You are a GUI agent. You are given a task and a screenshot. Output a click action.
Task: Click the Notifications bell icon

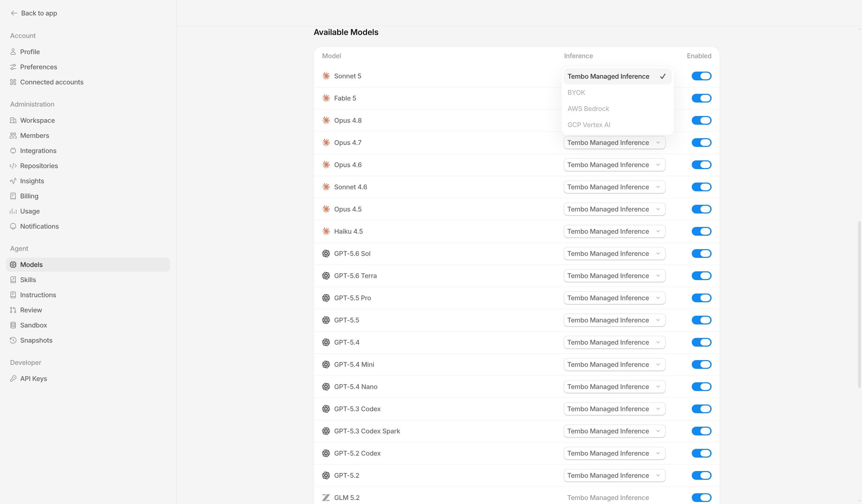(x=13, y=226)
